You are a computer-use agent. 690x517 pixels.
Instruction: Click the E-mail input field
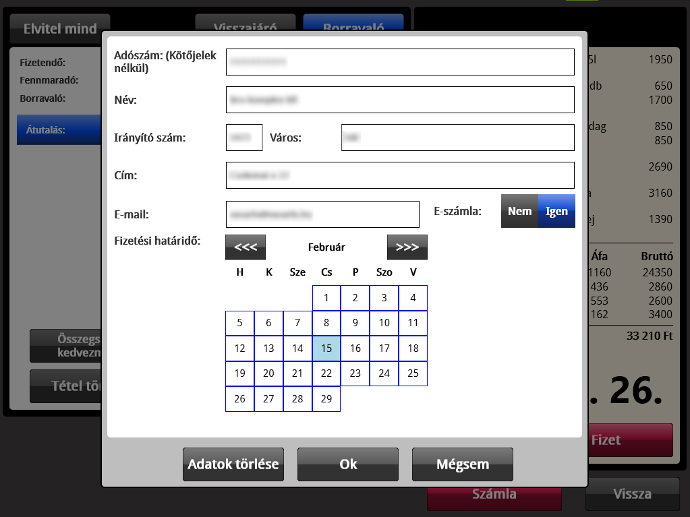pyautogui.click(x=322, y=214)
